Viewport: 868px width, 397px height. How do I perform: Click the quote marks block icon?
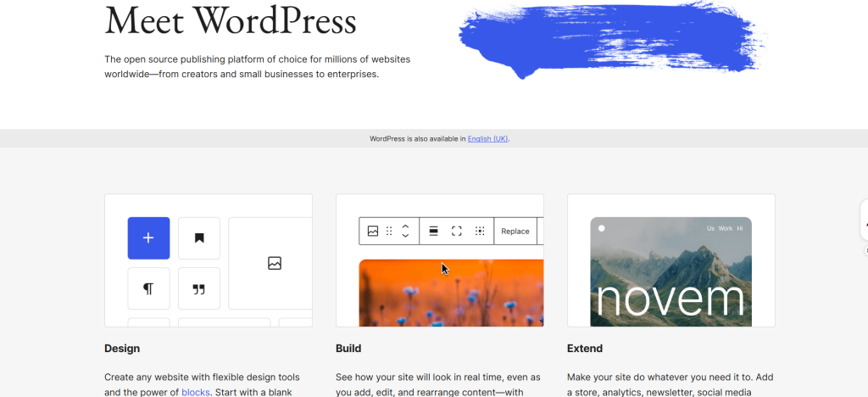199,288
